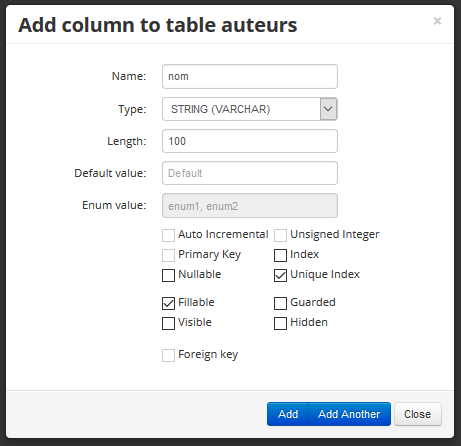This screenshot has width=461, height=446.
Task: Uncheck the Fillable checkbox
Action: click(x=168, y=303)
